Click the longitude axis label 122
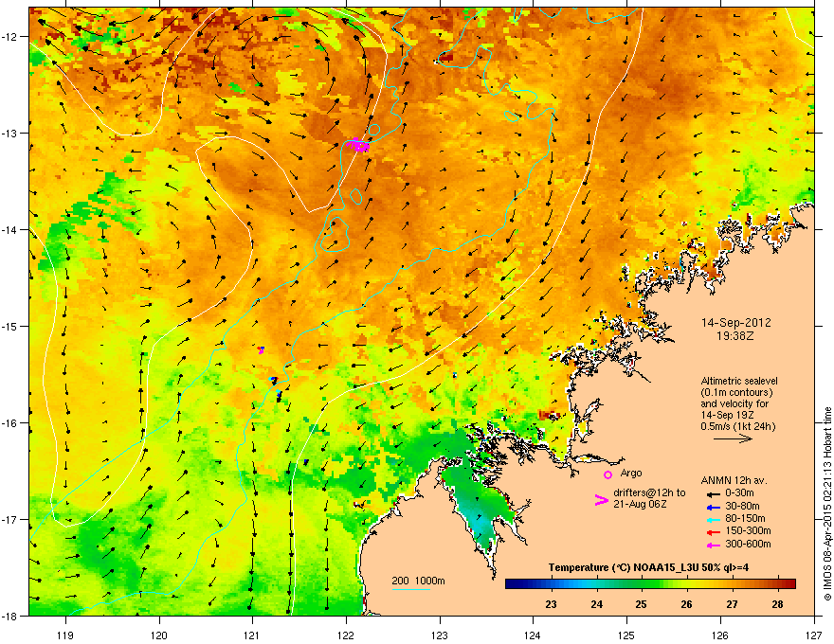This screenshot has height=644, width=834. [x=346, y=635]
